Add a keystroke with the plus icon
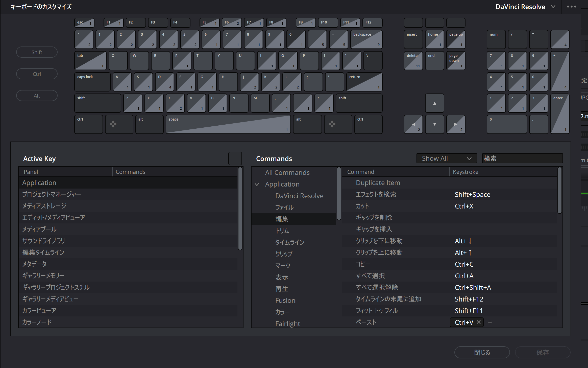The image size is (588, 368). [x=490, y=322]
